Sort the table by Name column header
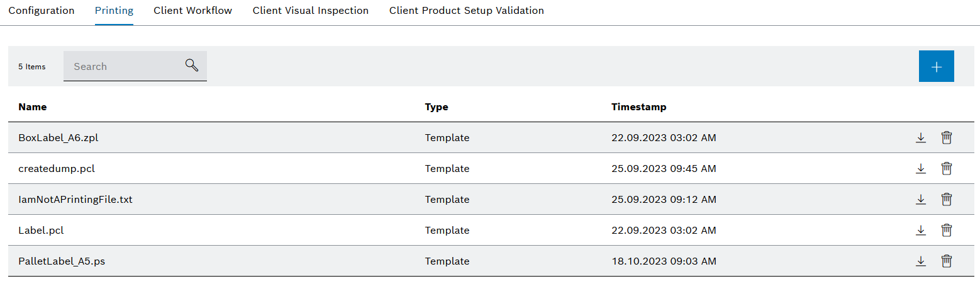Image resolution: width=980 pixels, height=286 pixels. (x=33, y=107)
